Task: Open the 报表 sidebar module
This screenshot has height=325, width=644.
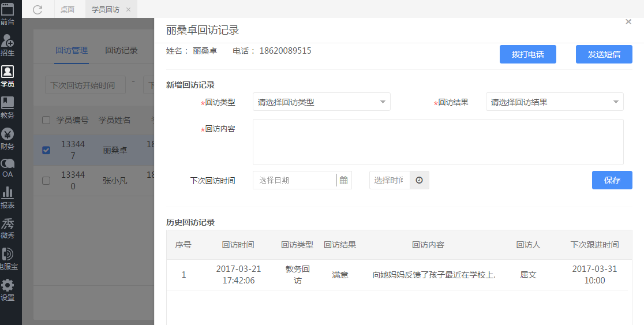Action: click(8, 197)
